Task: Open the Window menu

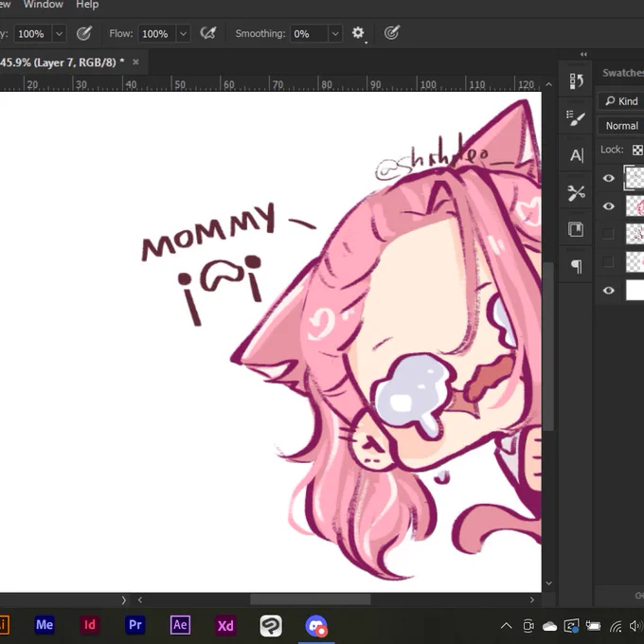Action: point(44,5)
